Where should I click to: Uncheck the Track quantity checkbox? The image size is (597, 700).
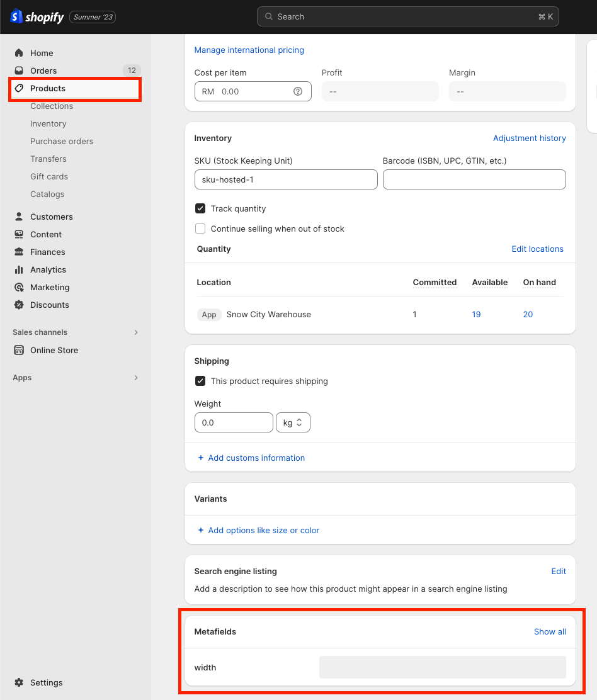[200, 209]
